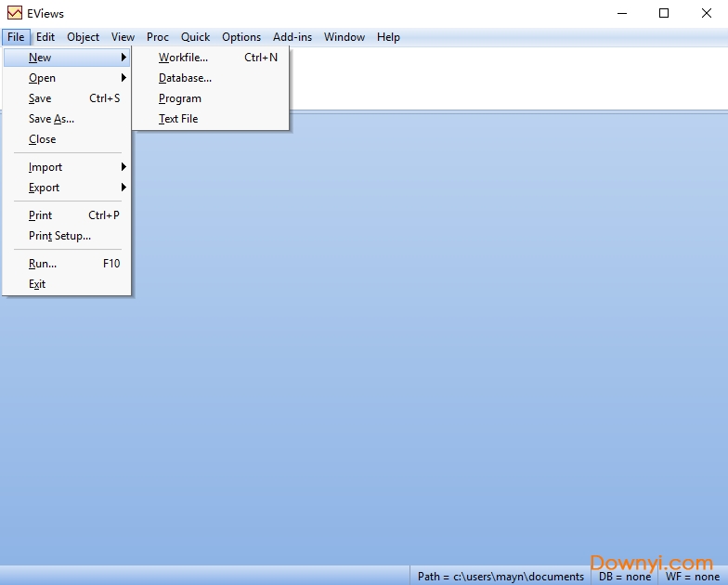
Task: Click Print in the File menu
Action: tap(41, 215)
